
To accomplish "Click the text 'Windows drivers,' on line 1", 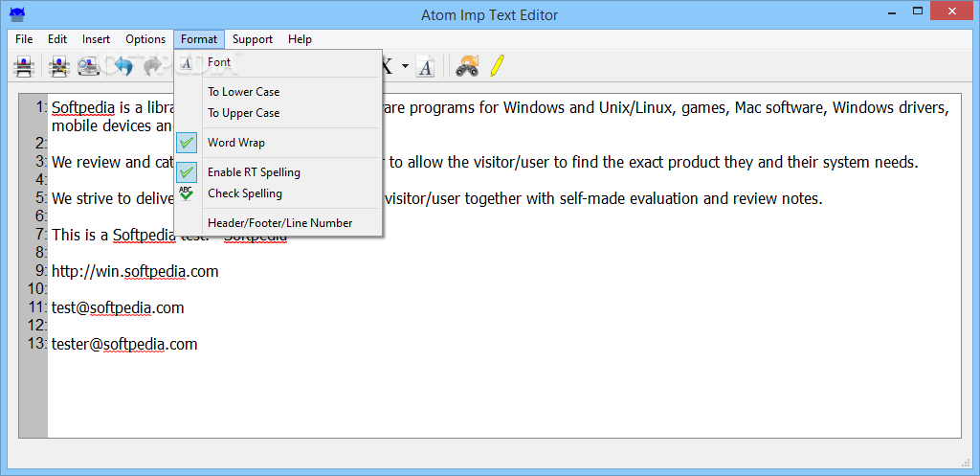I will pos(891,108).
